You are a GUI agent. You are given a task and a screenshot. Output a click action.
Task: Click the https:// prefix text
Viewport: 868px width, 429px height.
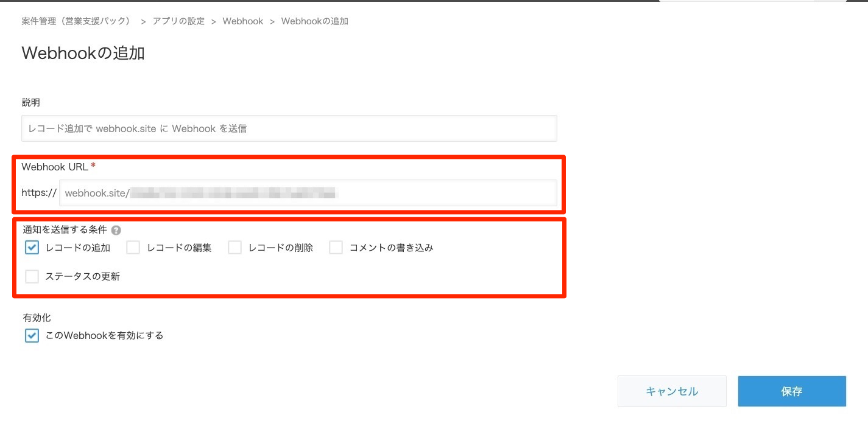tap(39, 193)
